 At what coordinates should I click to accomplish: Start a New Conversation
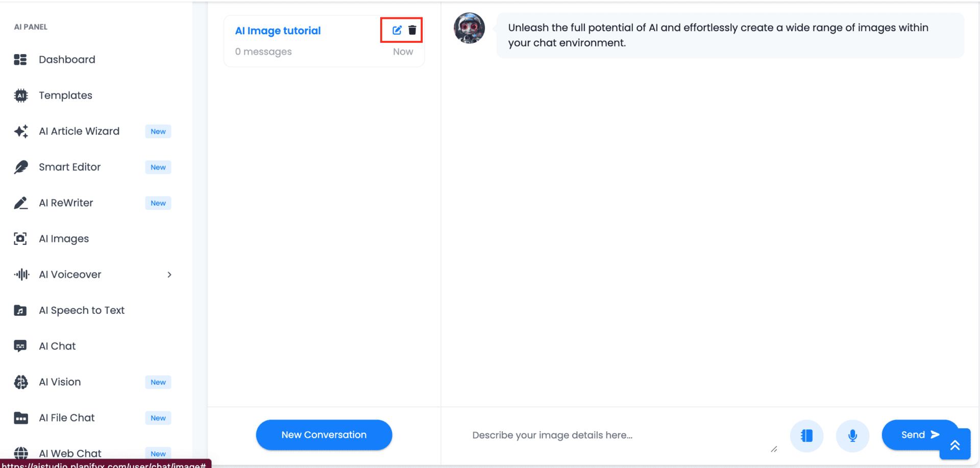tap(324, 435)
